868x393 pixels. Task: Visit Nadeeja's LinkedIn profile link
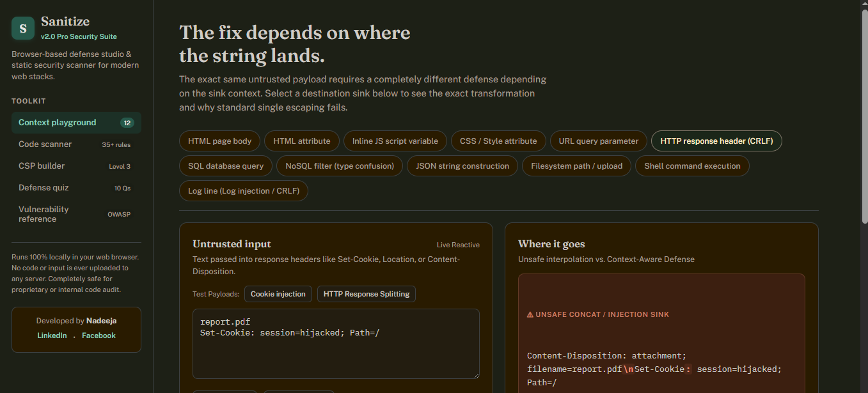(x=52, y=335)
